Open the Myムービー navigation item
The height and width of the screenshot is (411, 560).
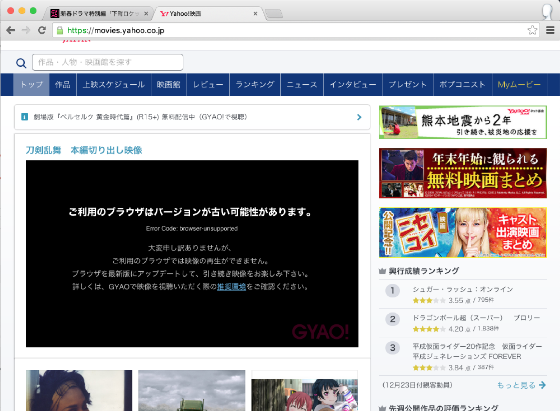pos(519,85)
